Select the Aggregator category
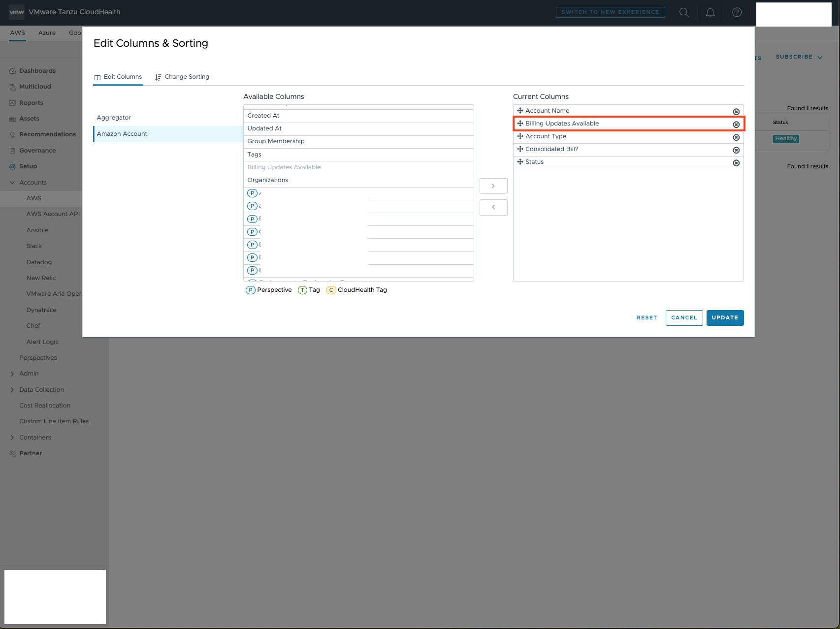Viewport: 840px width, 629px height. [x=168, y=118]
